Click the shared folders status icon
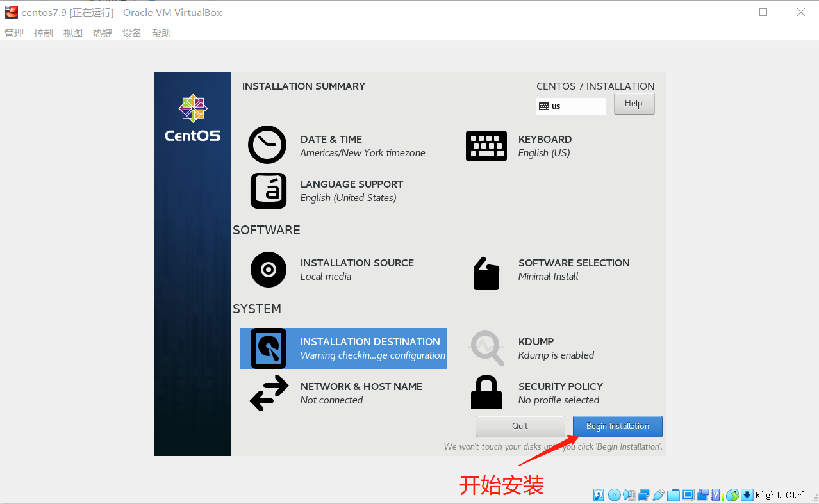 (x=674, y=495)
